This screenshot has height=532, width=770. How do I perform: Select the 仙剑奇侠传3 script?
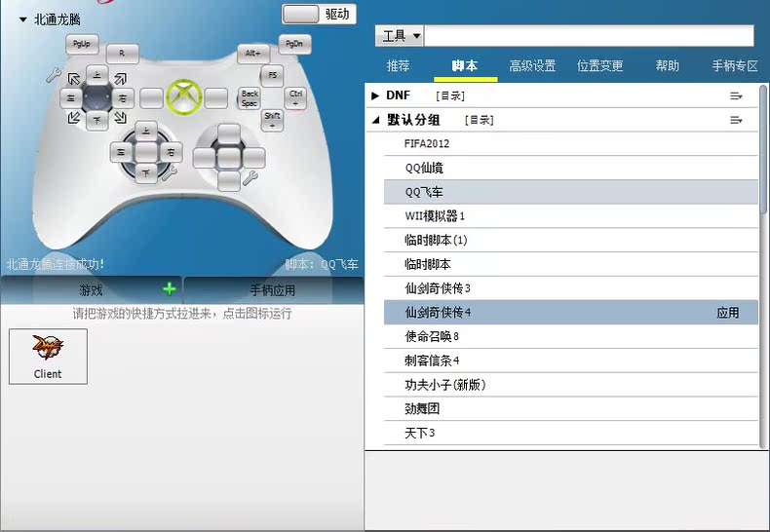pos(571,288)
